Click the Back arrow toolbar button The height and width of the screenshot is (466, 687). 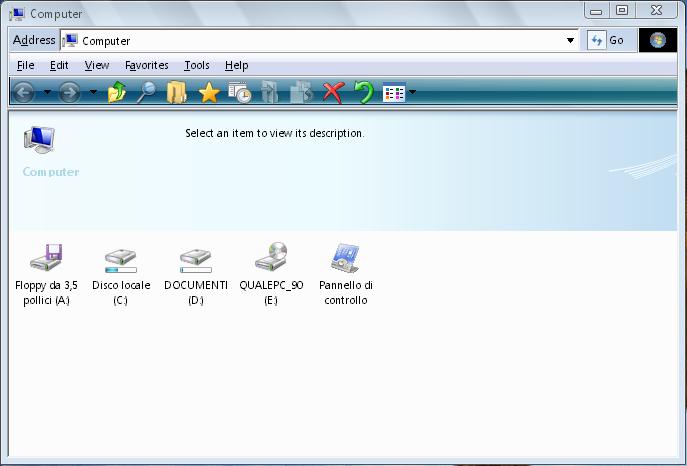click(23, 92)
